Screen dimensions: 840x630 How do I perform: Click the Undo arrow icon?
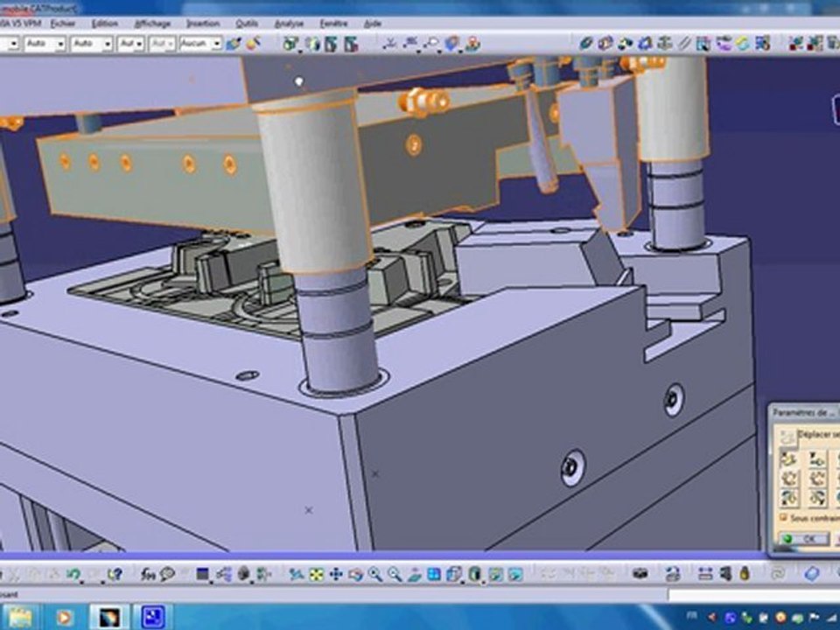tap(73, 574)
